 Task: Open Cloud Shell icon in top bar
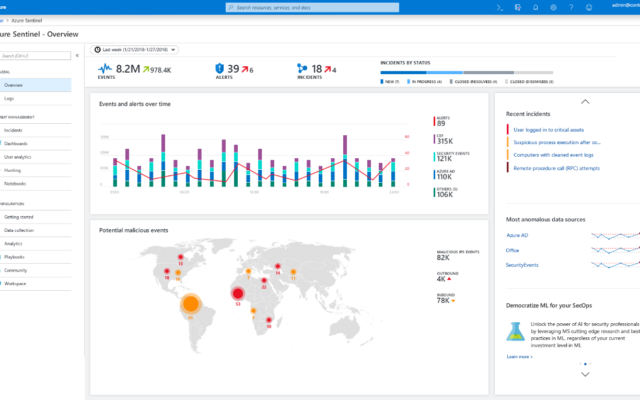pyautogui.click(x=500, y=7)
